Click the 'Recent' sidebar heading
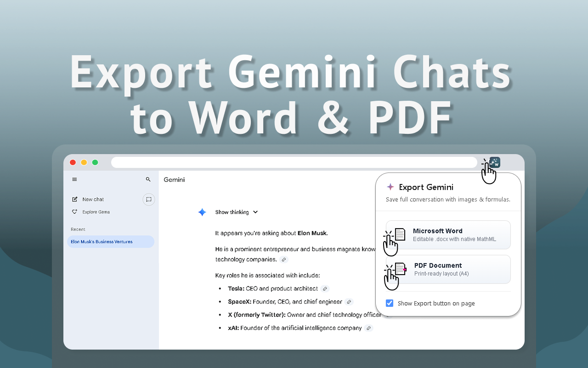This screenshot has width=588, height=368. point(78,229)
